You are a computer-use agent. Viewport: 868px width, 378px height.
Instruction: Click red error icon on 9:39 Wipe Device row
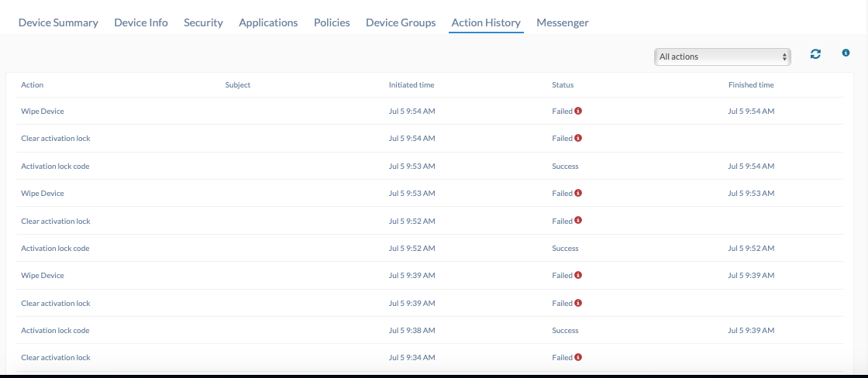tap(578, 275)
